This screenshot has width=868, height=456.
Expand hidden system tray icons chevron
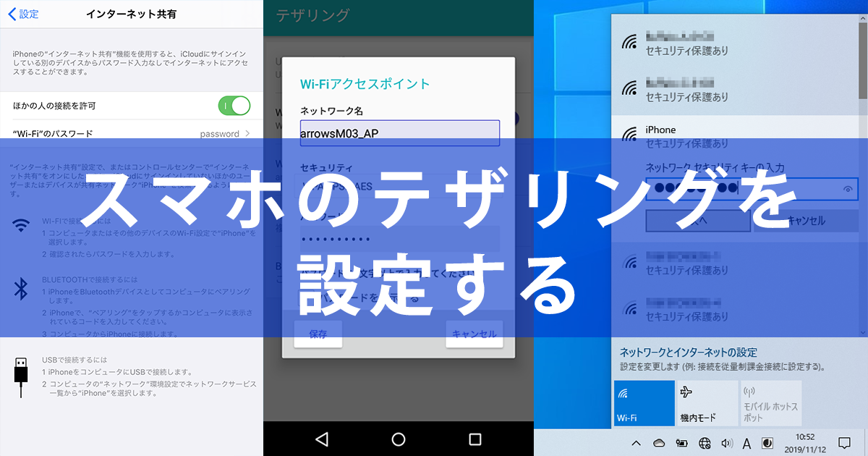[x=636, y=442]
